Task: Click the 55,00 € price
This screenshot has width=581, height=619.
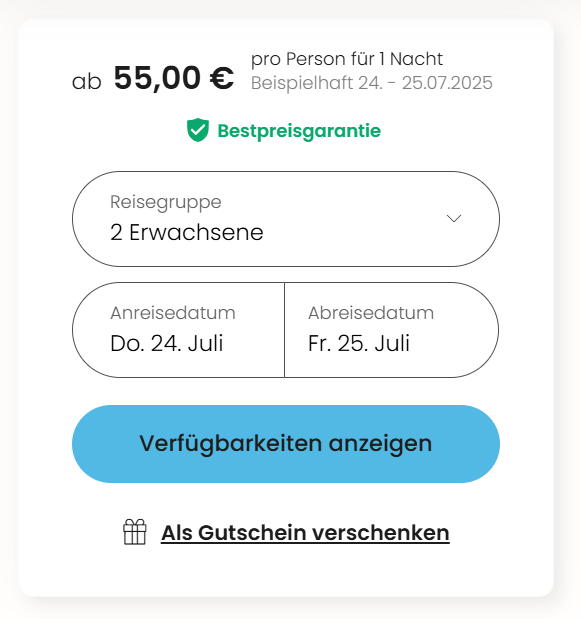Action: (x=174, y=78)
